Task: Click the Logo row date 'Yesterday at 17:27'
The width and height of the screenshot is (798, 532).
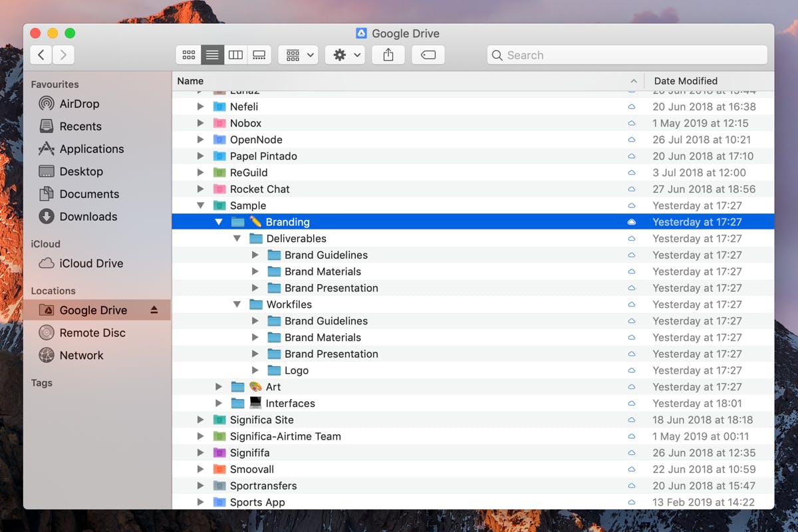Action: pyautogui.click(x=697, y=370)
